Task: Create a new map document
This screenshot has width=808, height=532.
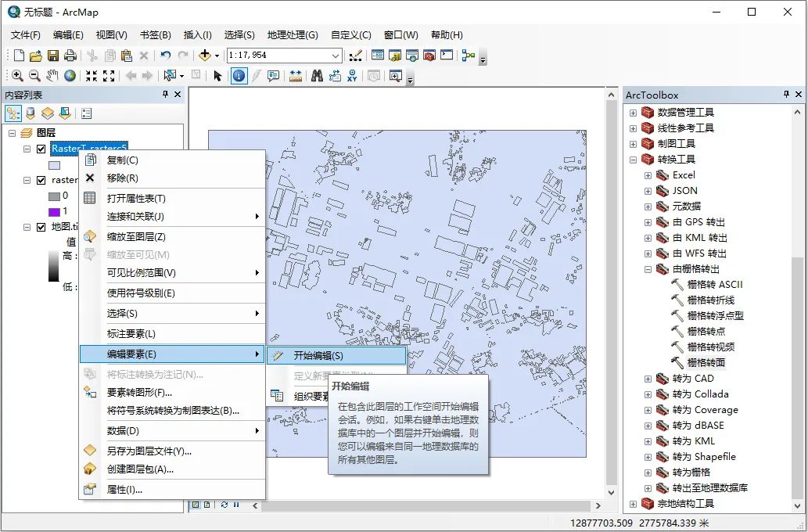Action: pos(19,56)
